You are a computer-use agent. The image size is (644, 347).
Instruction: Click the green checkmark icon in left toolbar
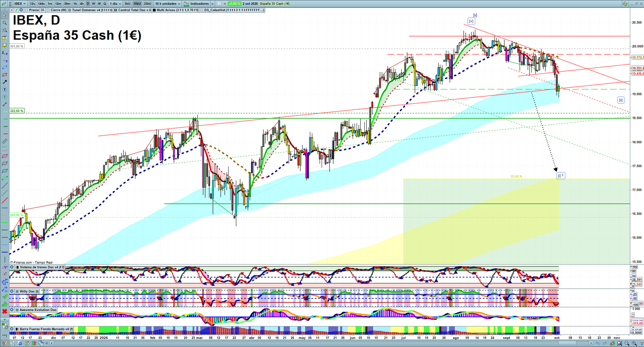point(4,297)
